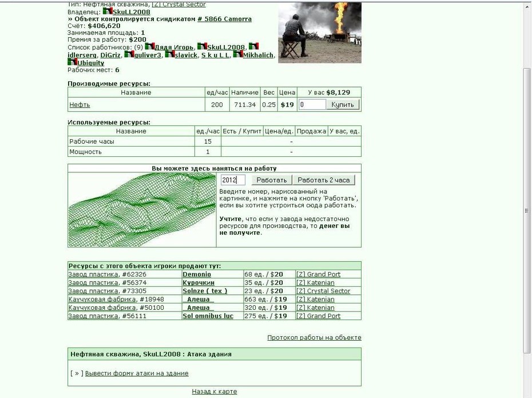Open worker idlerserg's profile link

click(82, 55)
